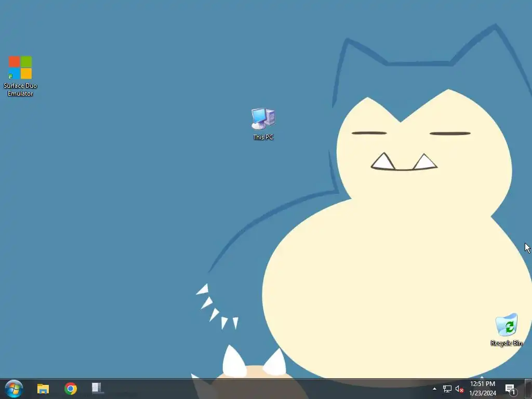Select the This PC desktop icon
The width and height of the screenshot is (532, 399).
click(263, 124)
